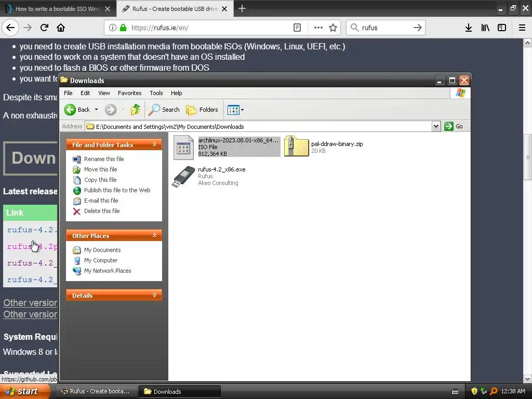
Task: Close the Rufus browser tab
Action: tap(224, 9)
